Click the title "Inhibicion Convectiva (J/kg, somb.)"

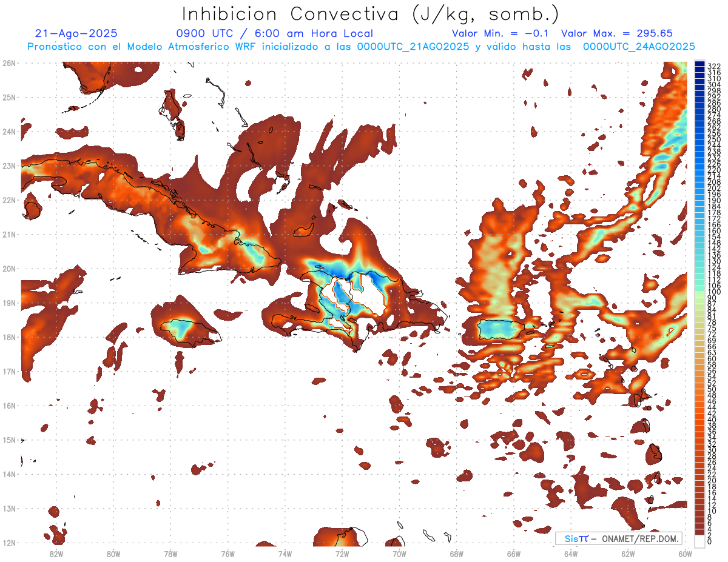coord(371,14)
